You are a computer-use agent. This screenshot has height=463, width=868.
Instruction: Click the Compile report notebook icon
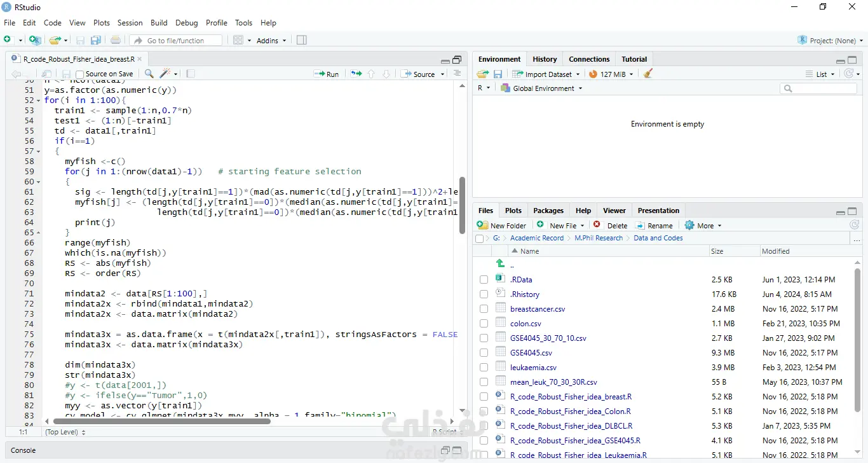pyautogui.click(x=191, y=74)
